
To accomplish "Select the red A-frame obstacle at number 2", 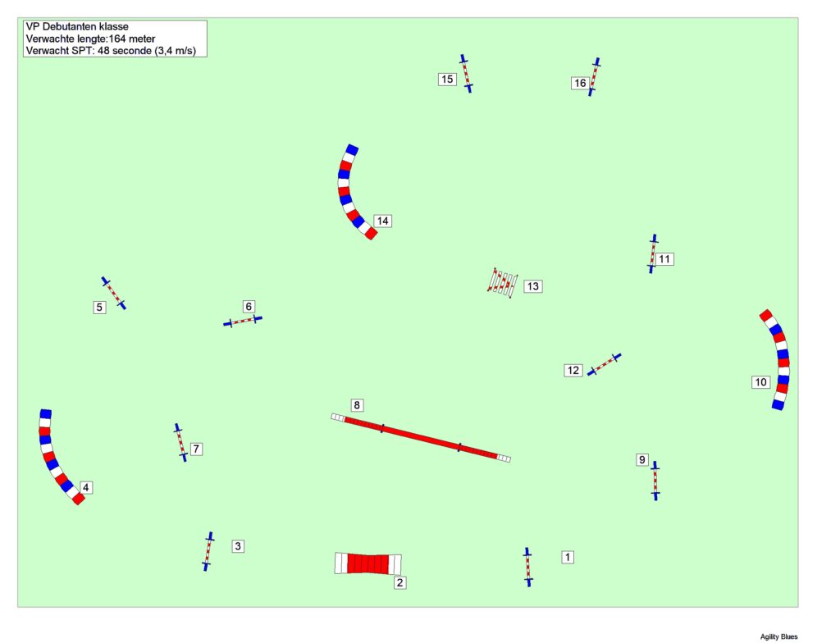I will [368, 563].
